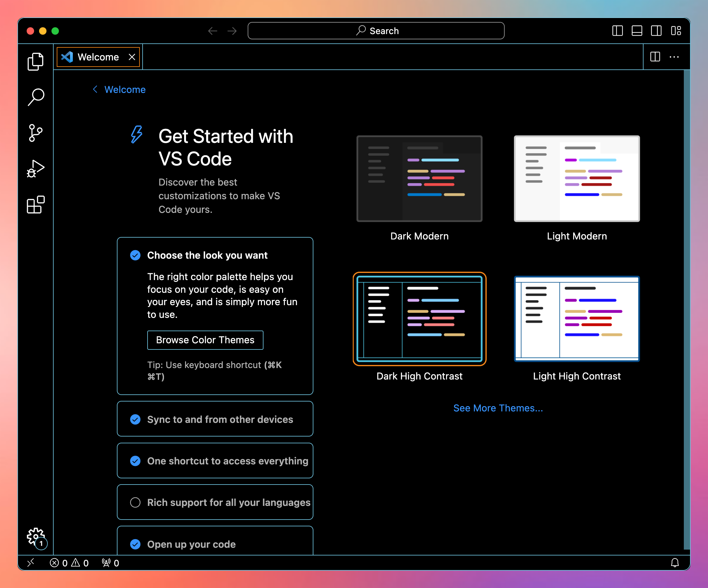Open the Explorer view in activity bar

click(35, 62)
